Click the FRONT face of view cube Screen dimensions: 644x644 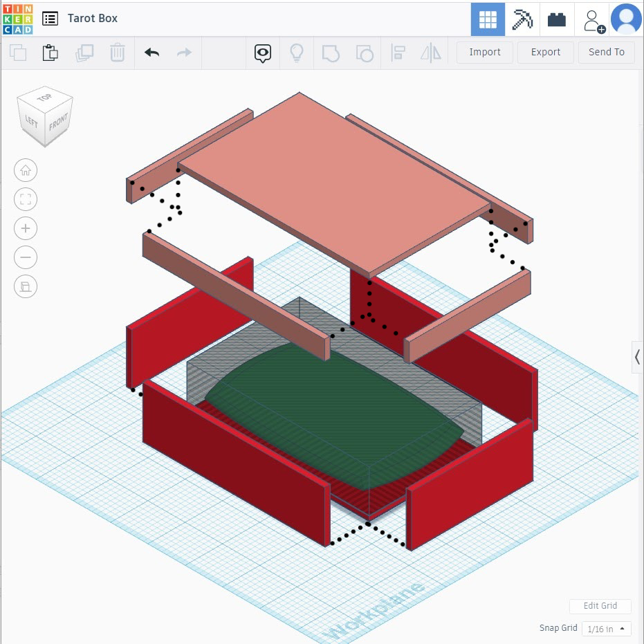58,122
